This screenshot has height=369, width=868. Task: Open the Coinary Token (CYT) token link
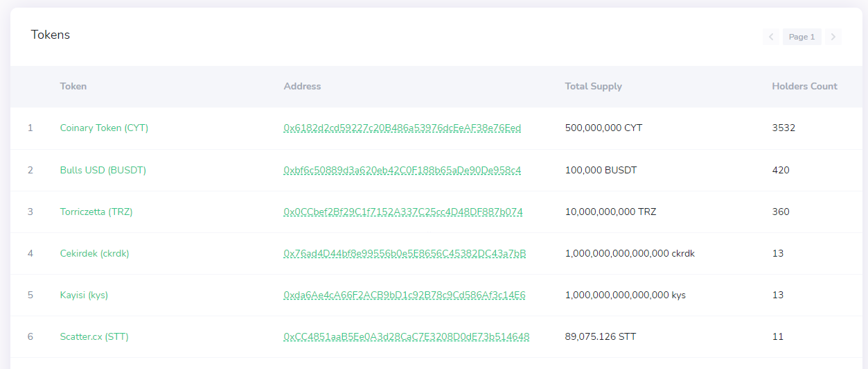coord(104,128)
